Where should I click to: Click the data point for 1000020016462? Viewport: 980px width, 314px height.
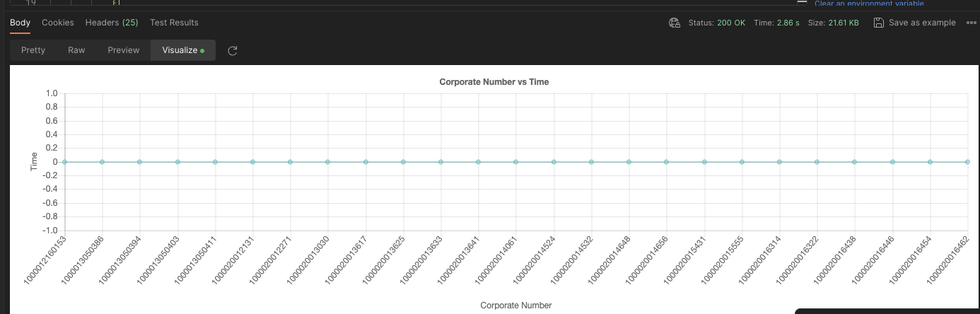pos(967,162)
